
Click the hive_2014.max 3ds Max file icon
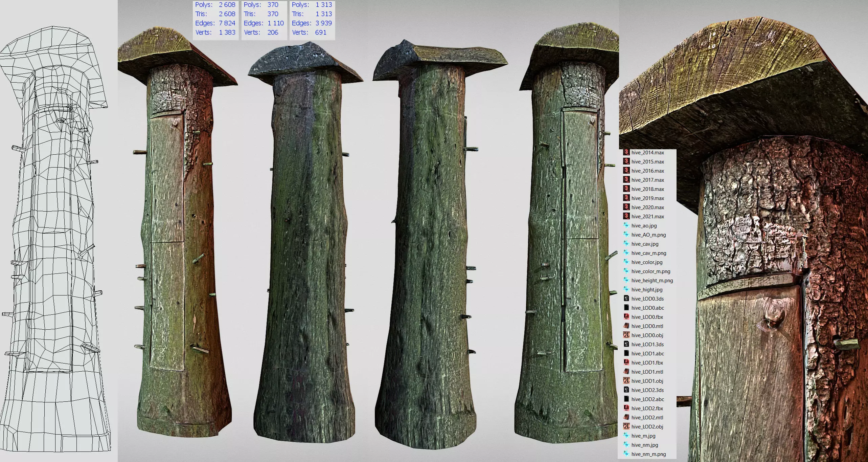tap(626, 152)
